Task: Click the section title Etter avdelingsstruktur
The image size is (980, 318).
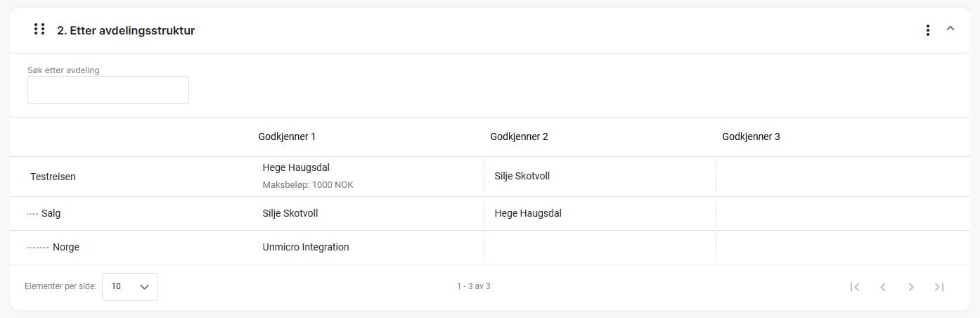Action: (x=126, y=30)
